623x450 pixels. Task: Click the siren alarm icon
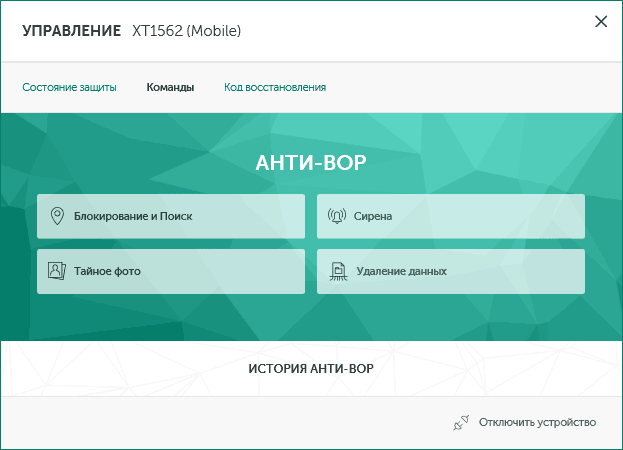(337, 216)
